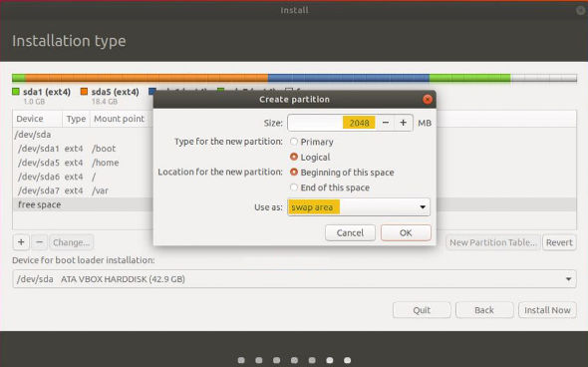Click the blue segment in disk bar
588x367 pixels.
[349, 78]
